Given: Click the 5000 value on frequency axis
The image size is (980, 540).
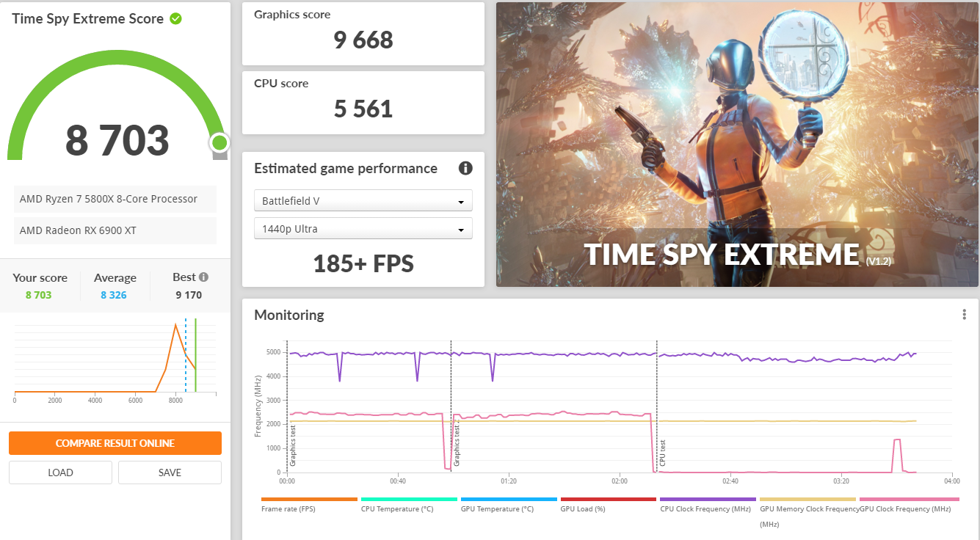Looking at the screenshot, I should pyautogui.click(x=272, y=353).
